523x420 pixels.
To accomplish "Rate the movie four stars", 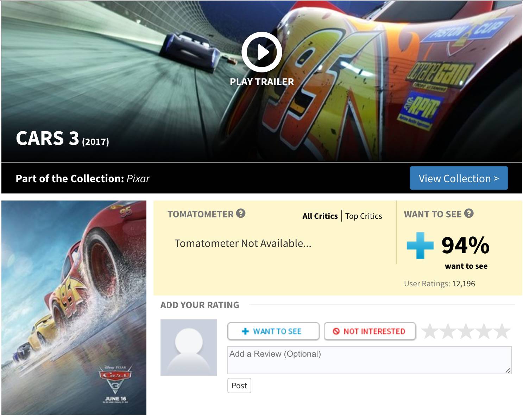I will [484, 331].
